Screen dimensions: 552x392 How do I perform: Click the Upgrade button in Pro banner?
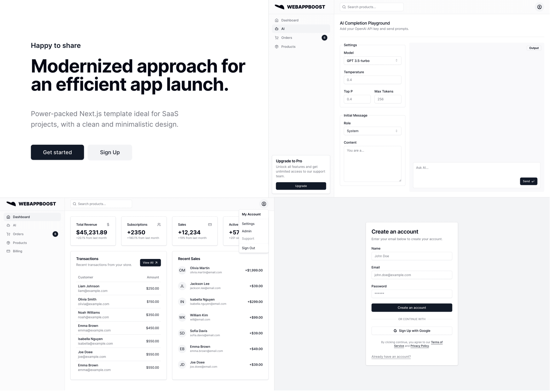pyautogui.click(x=301, y=186)
